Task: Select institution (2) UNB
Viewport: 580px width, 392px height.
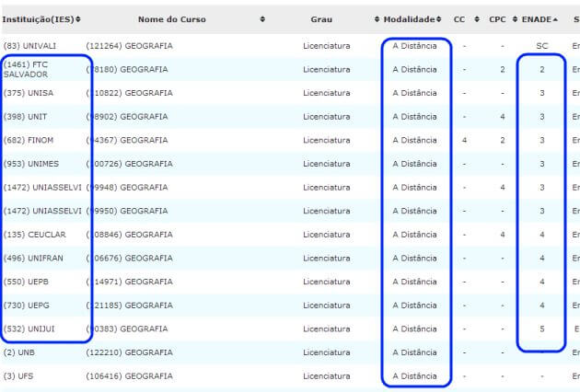Action: point(19,352)
